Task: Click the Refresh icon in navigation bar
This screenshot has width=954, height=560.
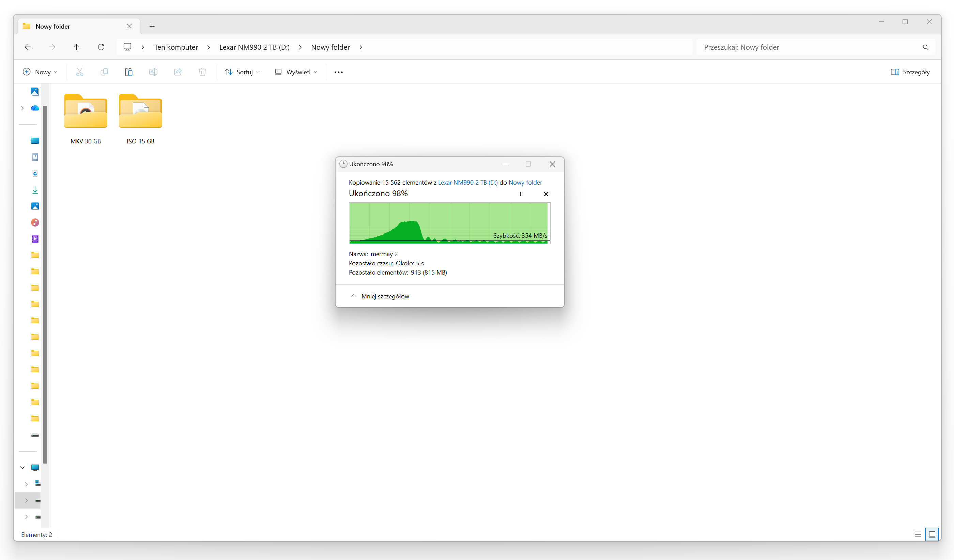Action: [101, 47]
